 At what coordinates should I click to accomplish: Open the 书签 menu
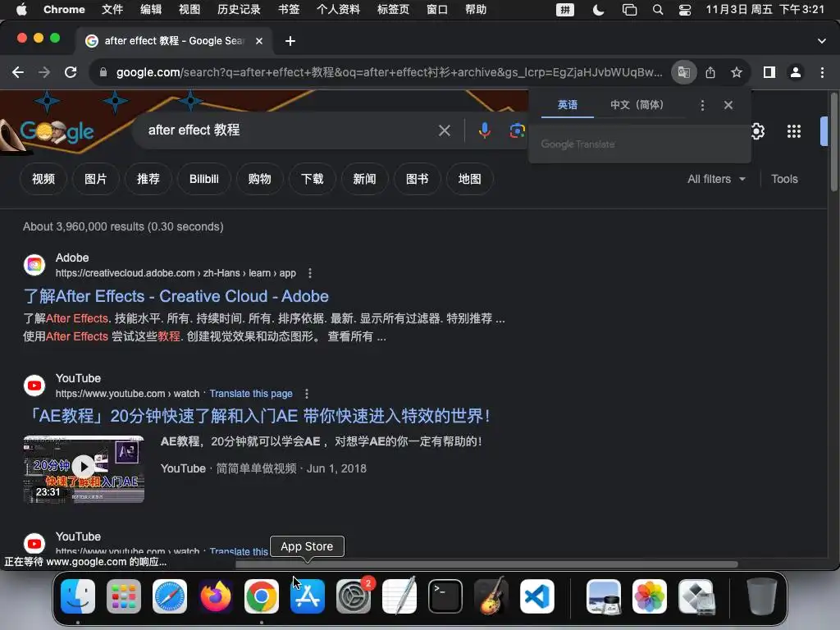click(289, 10)
